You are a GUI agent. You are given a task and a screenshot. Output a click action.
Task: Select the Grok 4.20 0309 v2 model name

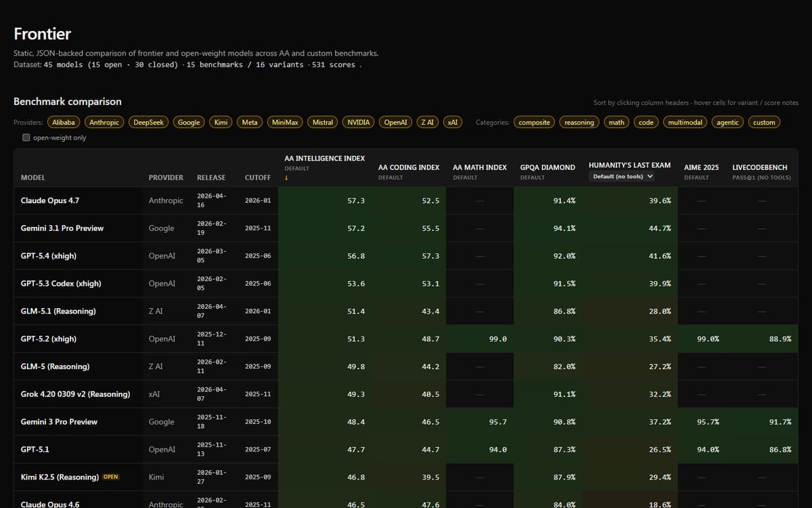point(75,394)
